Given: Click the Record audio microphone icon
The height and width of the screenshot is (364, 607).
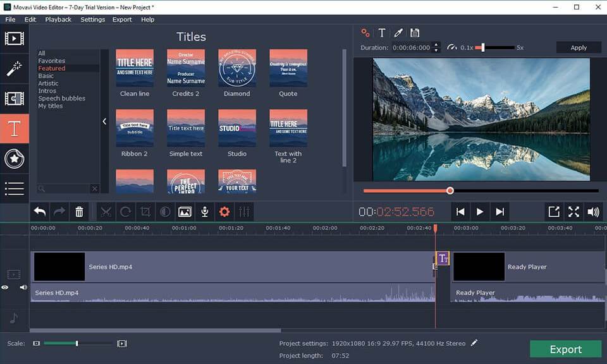Looking at the screenshot, I should tap(204, 212).
